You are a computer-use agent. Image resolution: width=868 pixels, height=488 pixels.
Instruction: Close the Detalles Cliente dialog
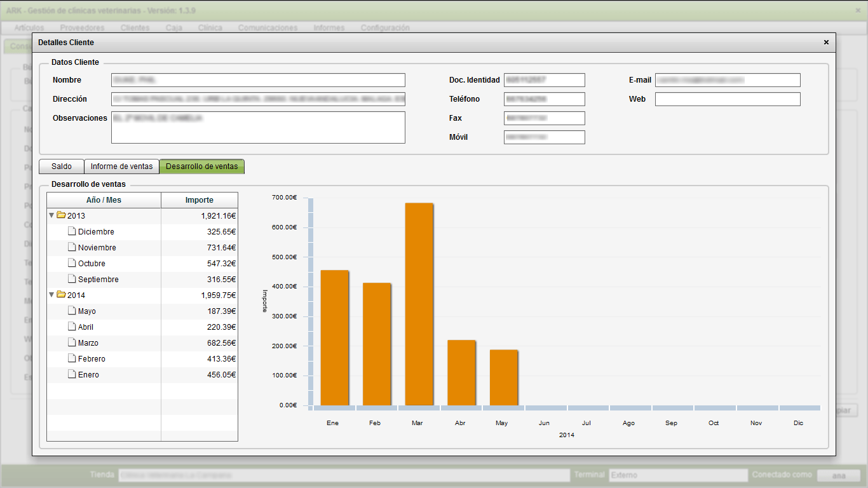826,43
